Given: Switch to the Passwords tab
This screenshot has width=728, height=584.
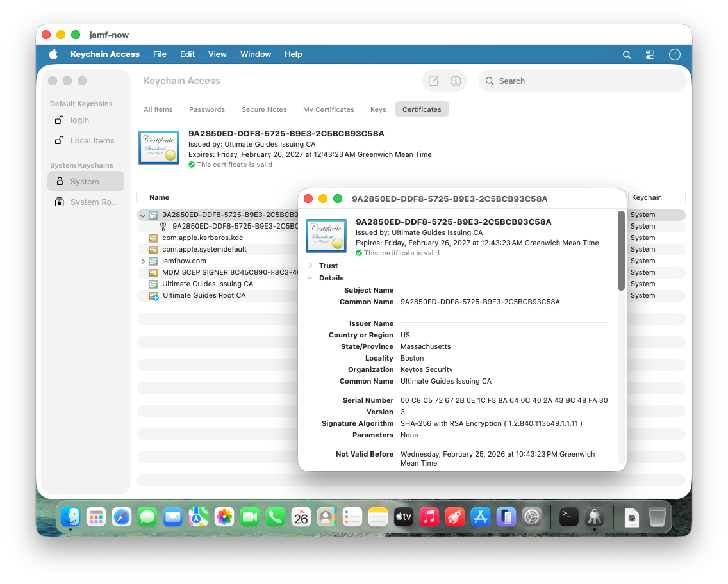Looking at the screenshot, I should click(206, 109).
